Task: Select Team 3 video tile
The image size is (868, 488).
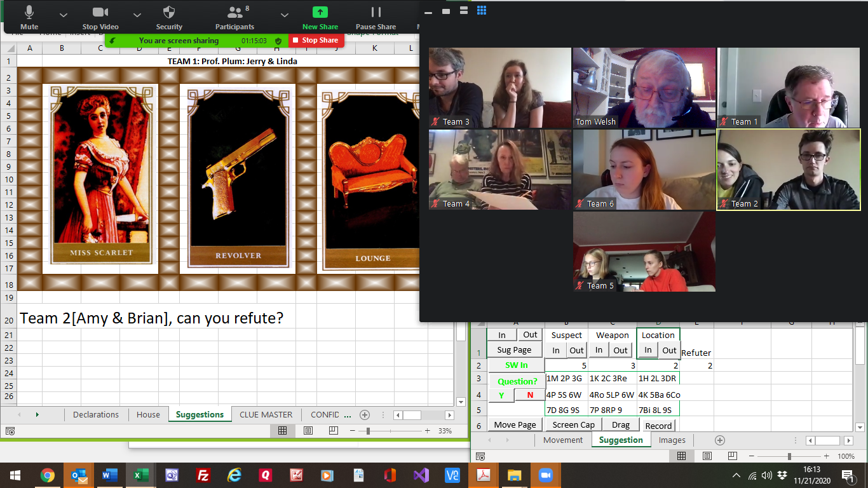Action: (x=500, y=88)
